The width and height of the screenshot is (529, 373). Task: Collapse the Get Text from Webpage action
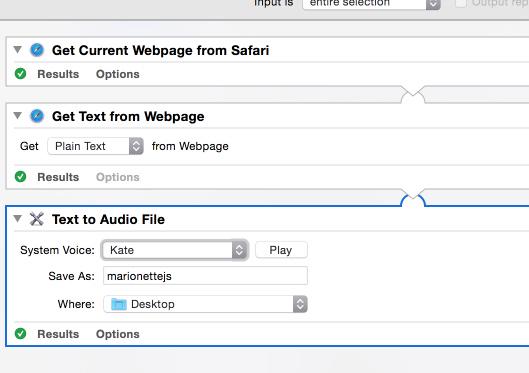[x=18, y=116]
